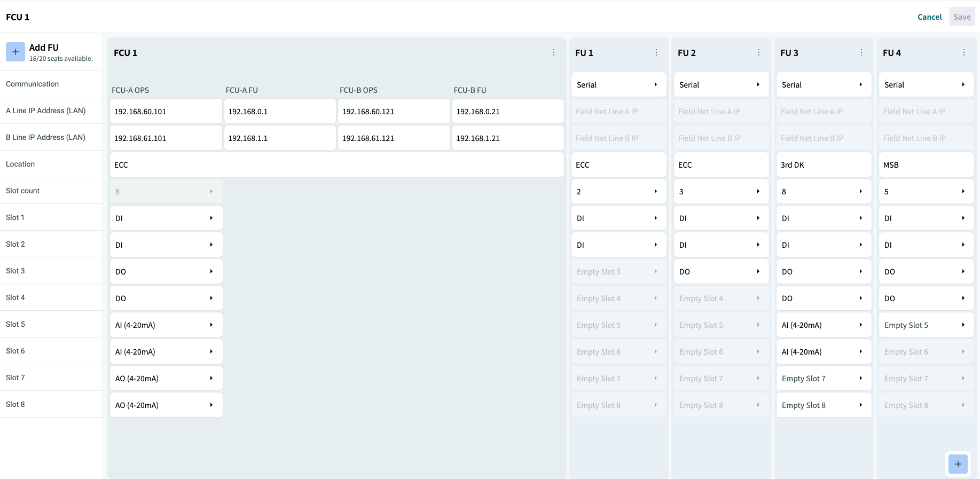Open FCU 1 Slot 1 DI dropdown

(x=166, y=218)
